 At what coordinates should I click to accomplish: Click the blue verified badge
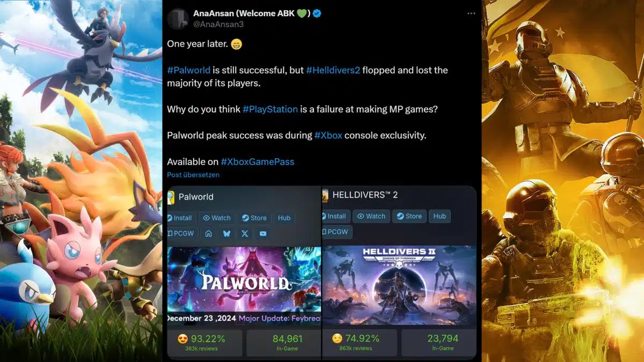318,14
